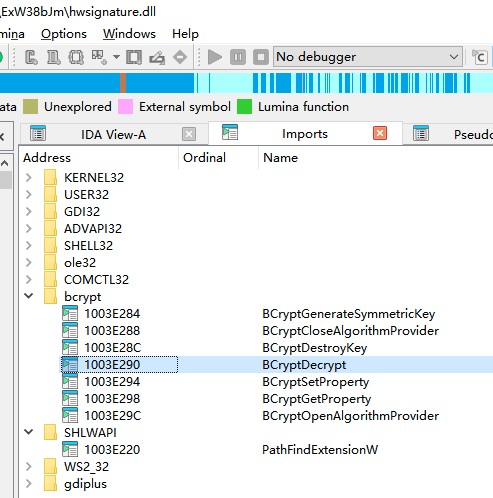The width and height of the screenshot is (493, 498).
Task: Select BCryptDestroyKey import name
Action: [314, 348]
